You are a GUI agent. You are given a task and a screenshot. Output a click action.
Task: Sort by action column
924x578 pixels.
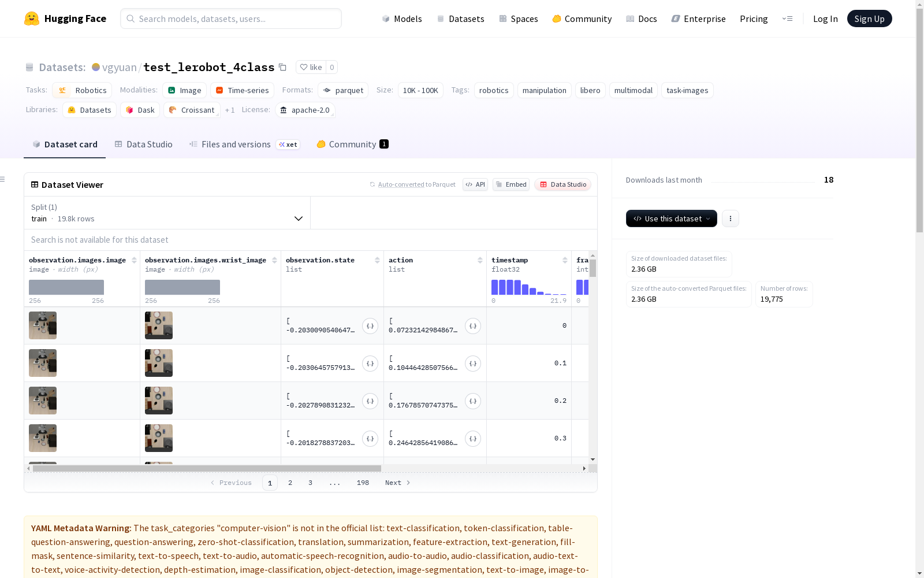tap(480, 260)
